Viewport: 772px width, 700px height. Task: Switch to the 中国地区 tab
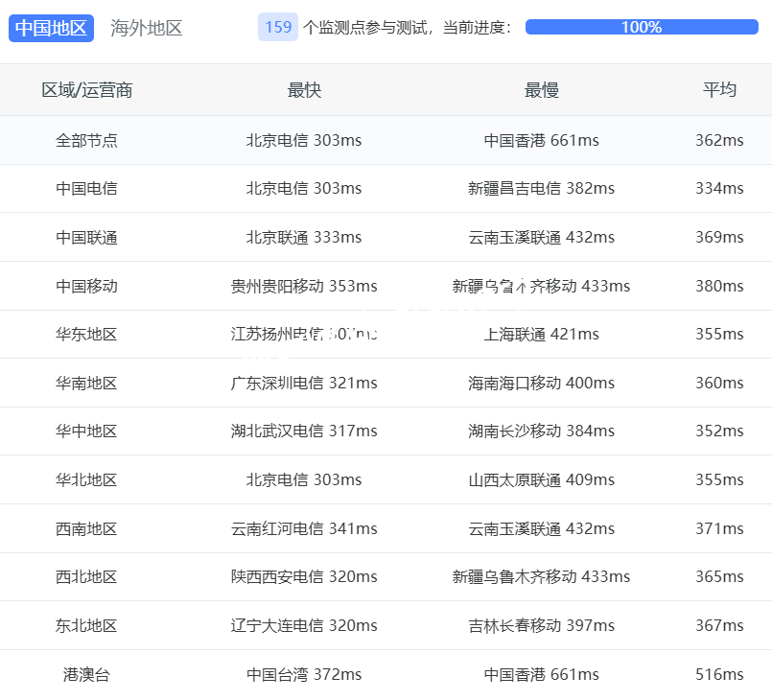(x=51, y=28)
